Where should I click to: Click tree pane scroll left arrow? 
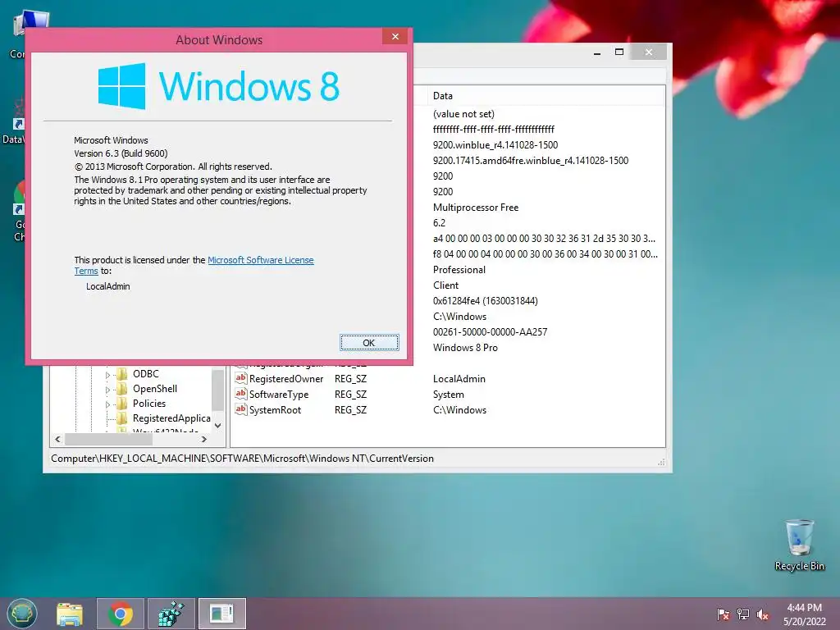coord(58,440)
